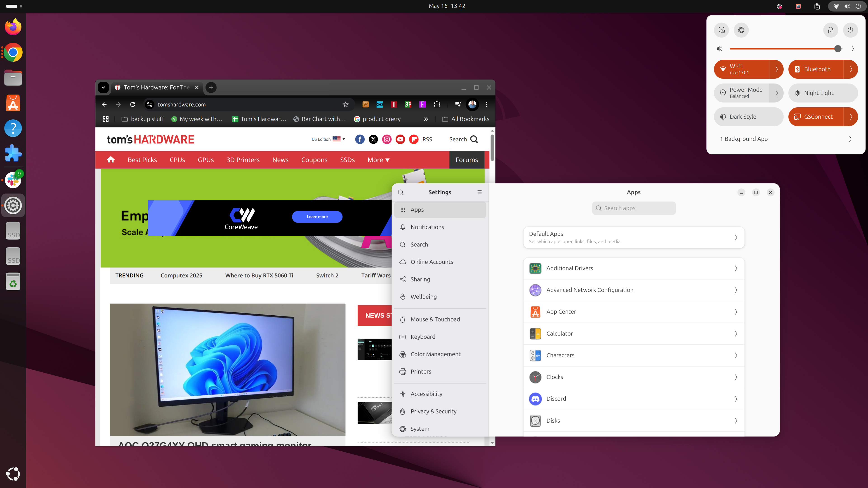Expand Bluetooth devices arrow
This screenshot has width=868, height=488.
click(851, 69)
